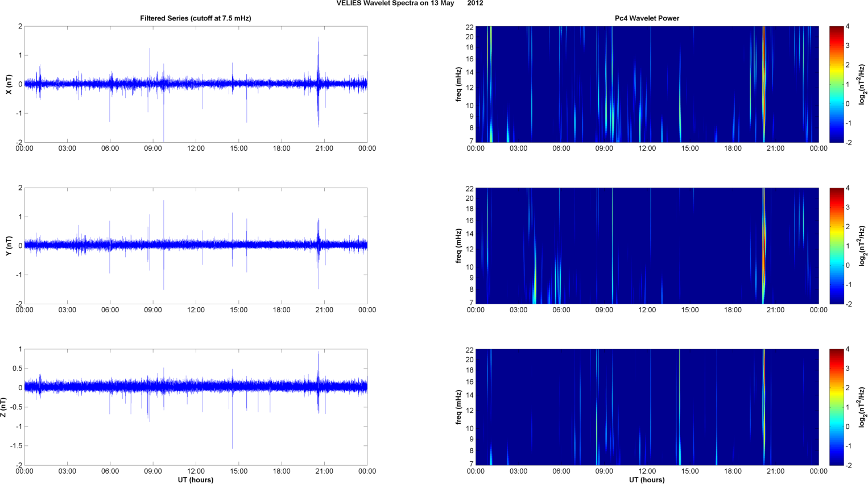Screen dimensions: 868x484
Task: Click the Pc4 Wavelet Power heading
Action: click(647, 18)
